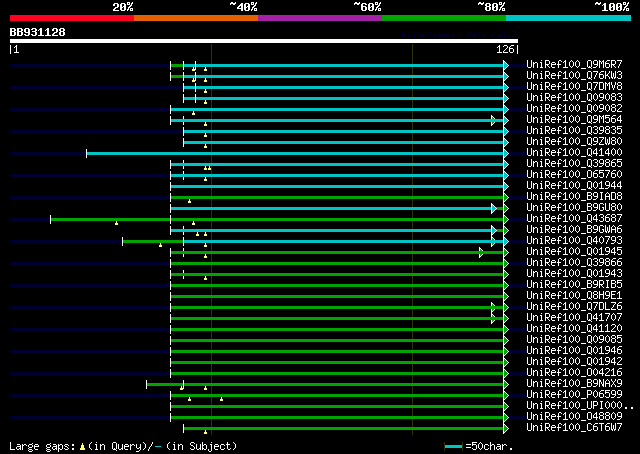Select the UniRef100_C6T6W7 label
The image size is (640, 454).
click(574, 428)
